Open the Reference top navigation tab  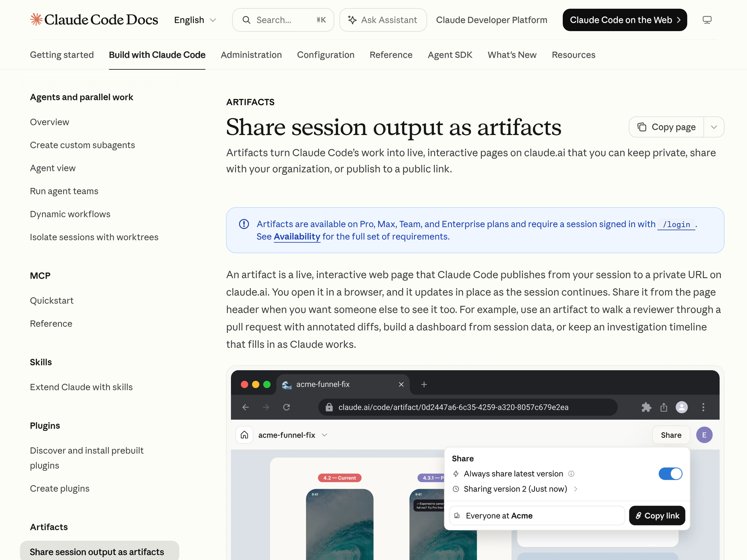tap(391, 55)
